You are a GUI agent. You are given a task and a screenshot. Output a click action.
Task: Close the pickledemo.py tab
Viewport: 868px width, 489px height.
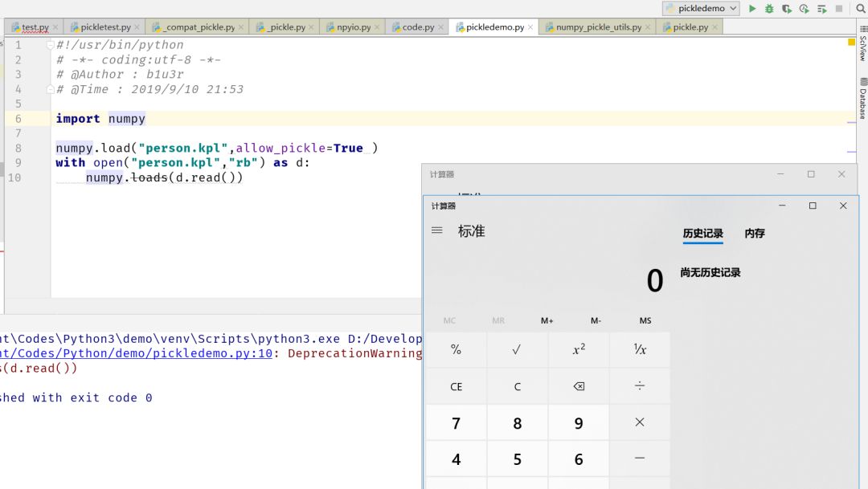[x=530, y=27]
